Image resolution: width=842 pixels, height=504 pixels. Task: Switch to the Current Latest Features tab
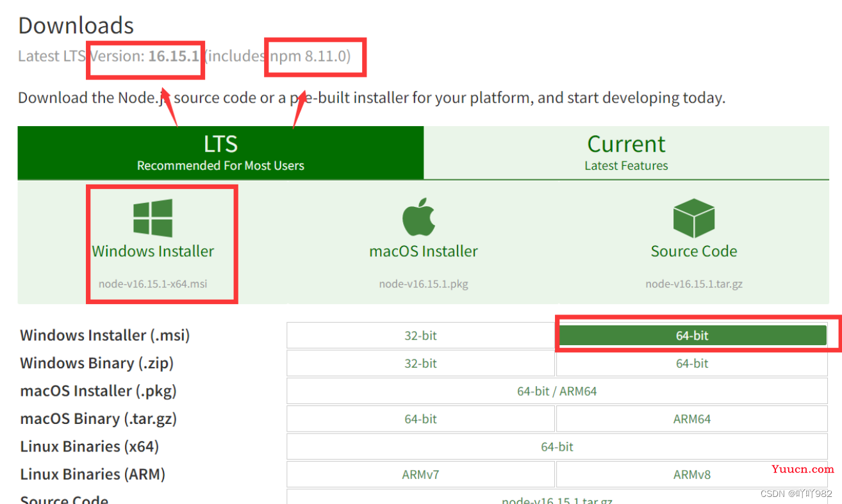coord(626,152)
